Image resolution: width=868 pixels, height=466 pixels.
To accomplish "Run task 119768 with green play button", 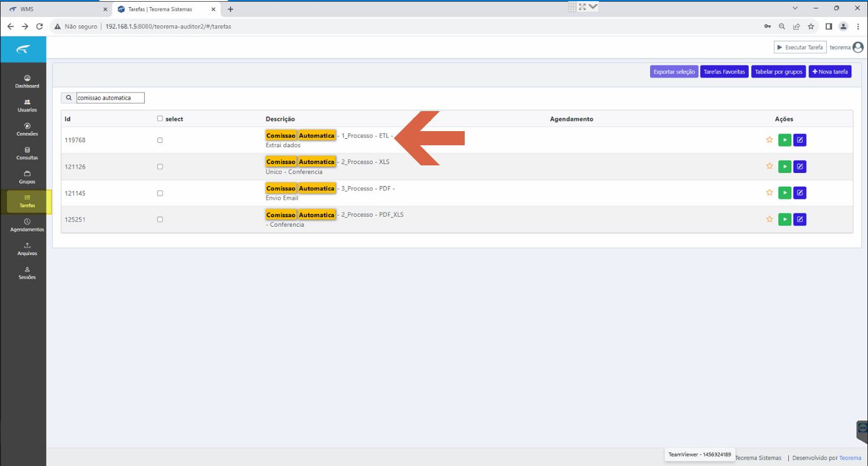I will click(785, 140).
